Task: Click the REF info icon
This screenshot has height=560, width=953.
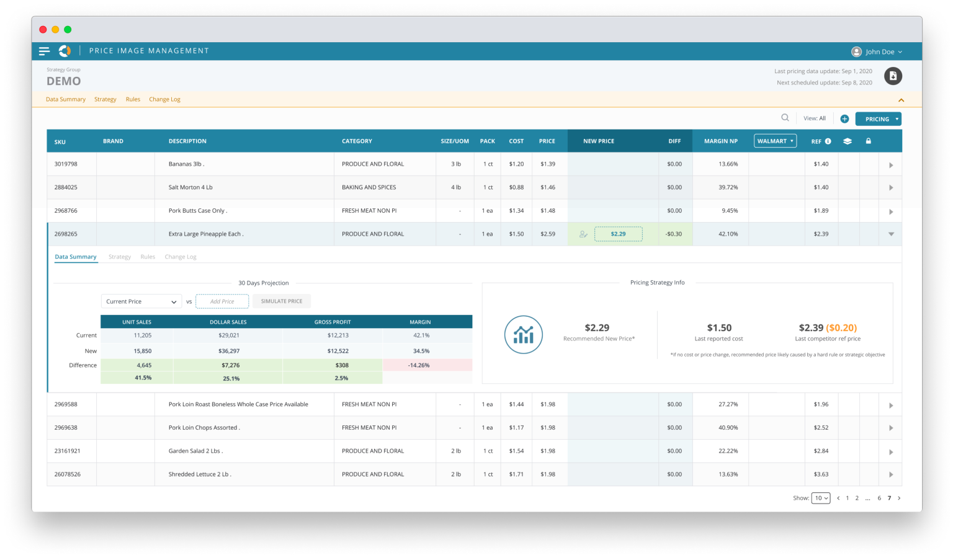Action: point(828,141)
